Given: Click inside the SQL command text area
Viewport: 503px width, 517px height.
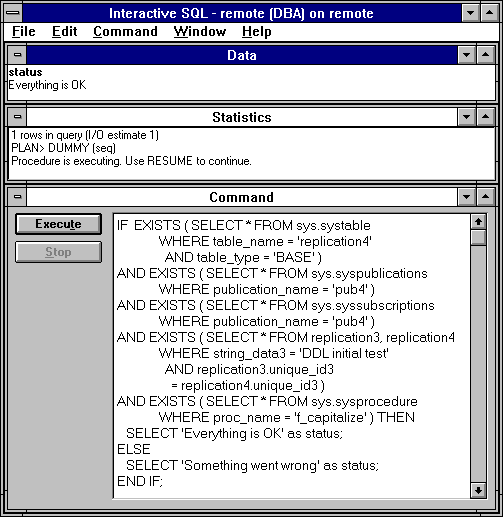Looking at the screenshot, I should click(292, 356).
